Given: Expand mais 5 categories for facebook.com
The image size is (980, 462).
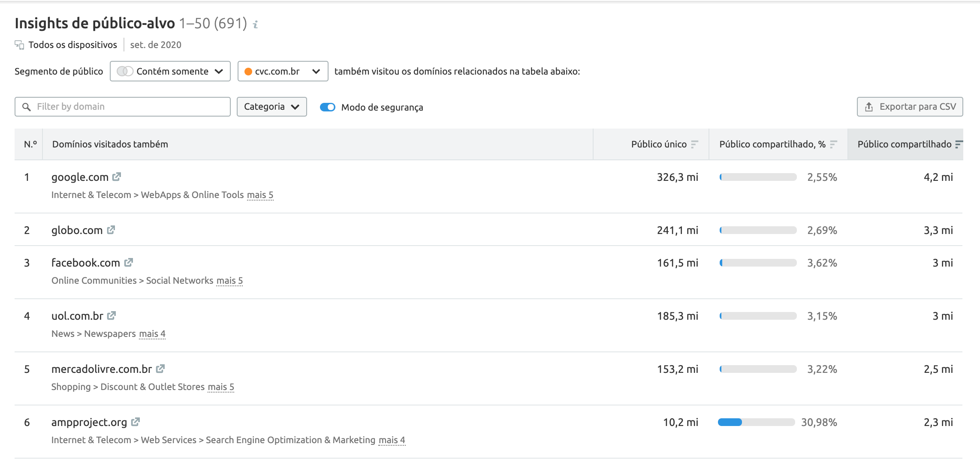Looking at the screenshot, I should (x=229, y=281).
